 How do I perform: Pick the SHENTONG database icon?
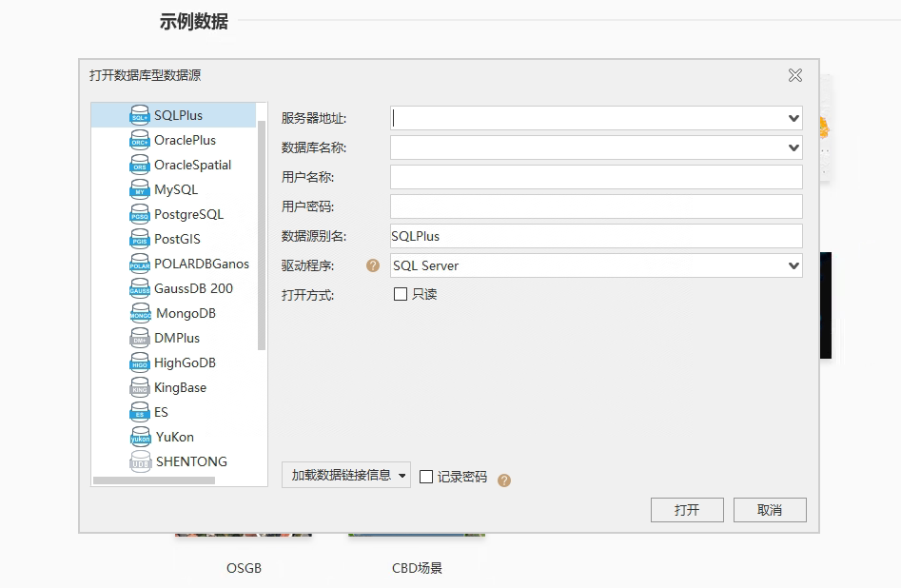click(140, 461)
